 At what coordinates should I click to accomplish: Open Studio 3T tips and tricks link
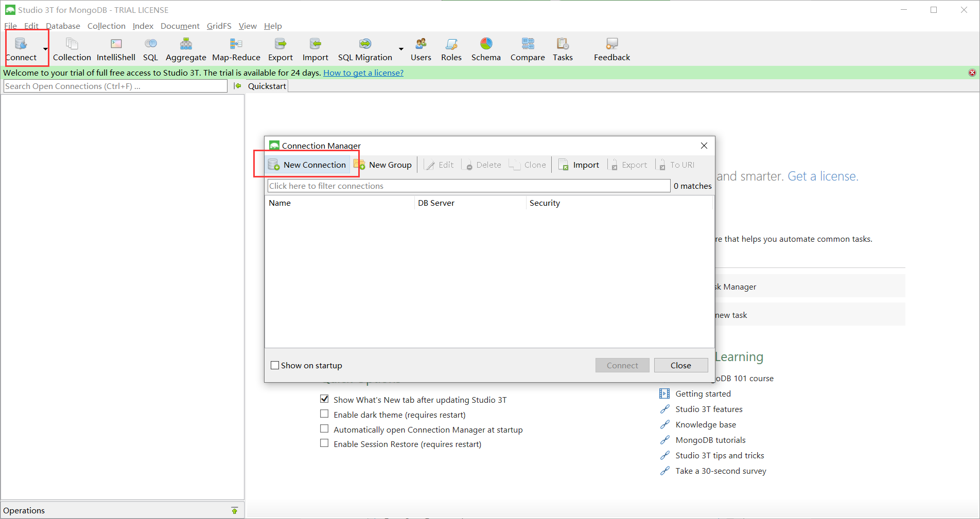pos(720,455)
